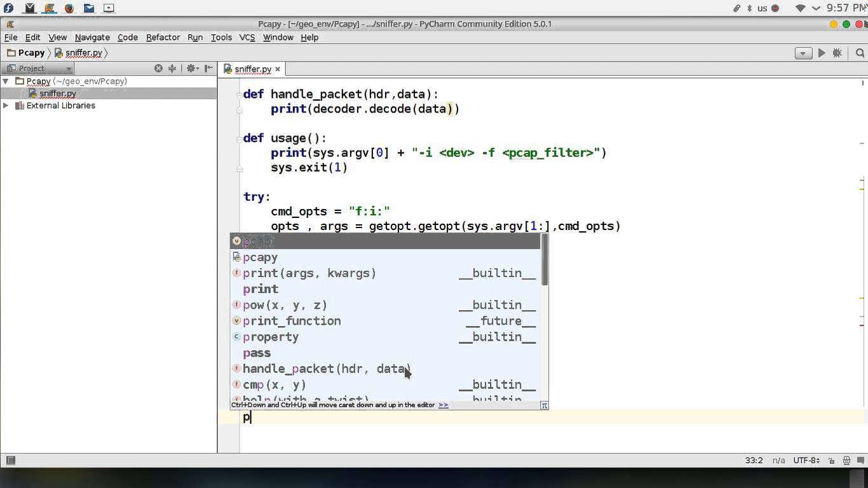Click the scroll-from-source crosshair icon
The height and width of the screenshot is (488, 868).
tap(158, 68)
